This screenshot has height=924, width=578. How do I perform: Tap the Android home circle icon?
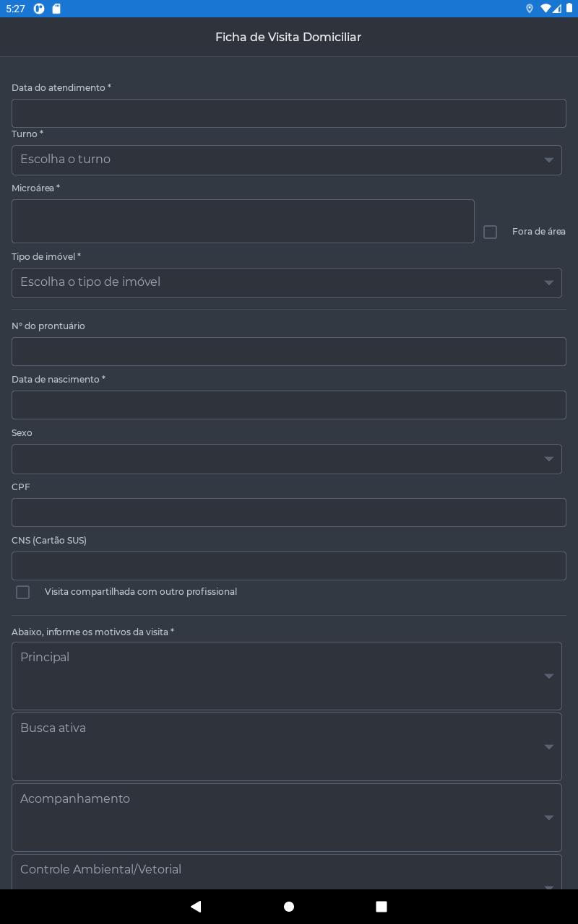click(x=289, y=907)
